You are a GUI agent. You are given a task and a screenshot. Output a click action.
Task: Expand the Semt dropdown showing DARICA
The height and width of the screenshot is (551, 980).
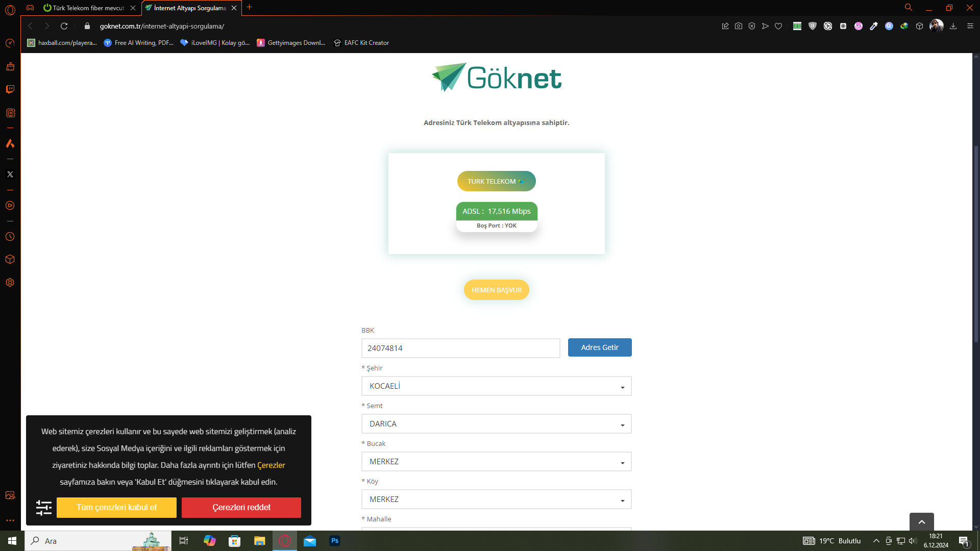pyautogui.click(x=496, y=424)
